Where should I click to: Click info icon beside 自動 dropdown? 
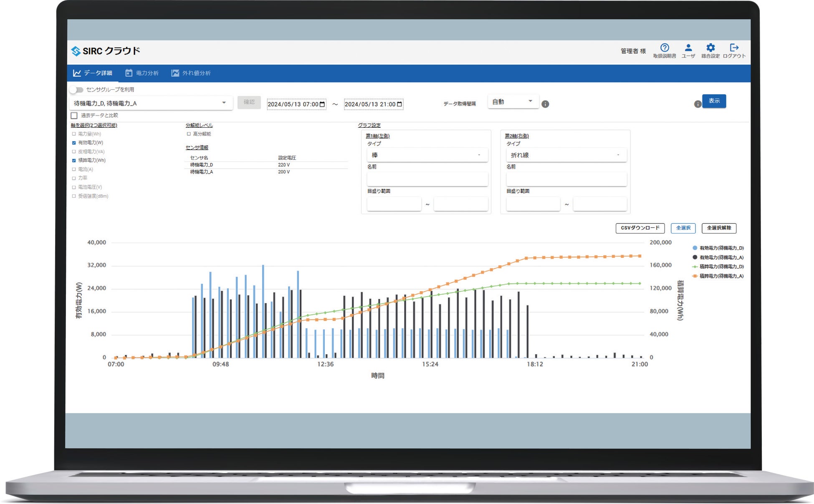click(545, 104)
